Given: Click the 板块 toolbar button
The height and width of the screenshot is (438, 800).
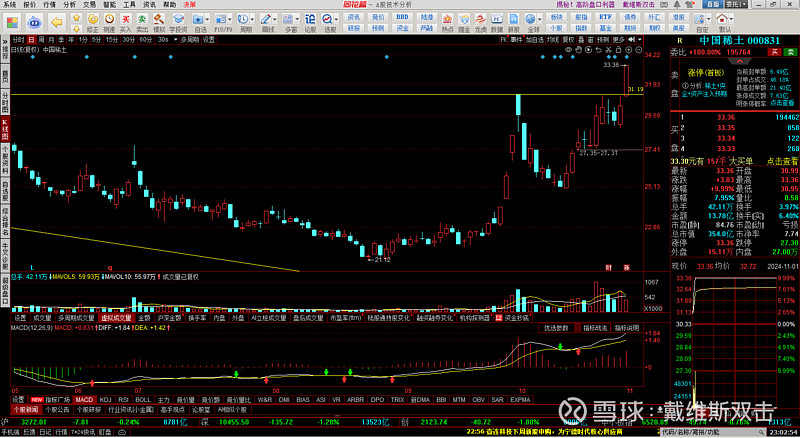Looking at the screenshot, I should coord(556,17).
